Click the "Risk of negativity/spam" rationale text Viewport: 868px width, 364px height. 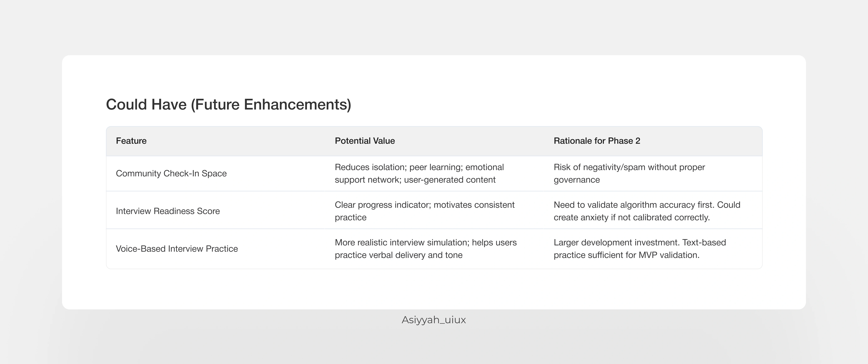[x=629, y=167]
